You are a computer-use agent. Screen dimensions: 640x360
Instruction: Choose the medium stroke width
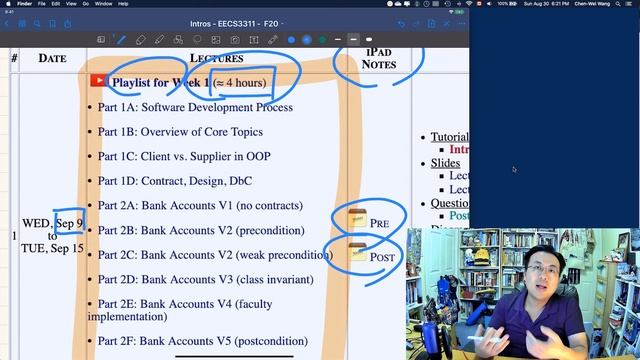click(x=353, y=40)
